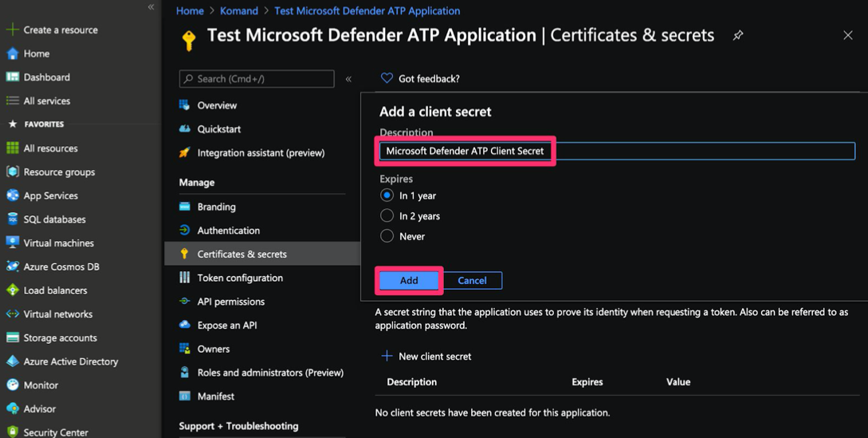Click the Security Center shield icon
Viewport: 868px width, 438px height.
click(x=12, y=432)
